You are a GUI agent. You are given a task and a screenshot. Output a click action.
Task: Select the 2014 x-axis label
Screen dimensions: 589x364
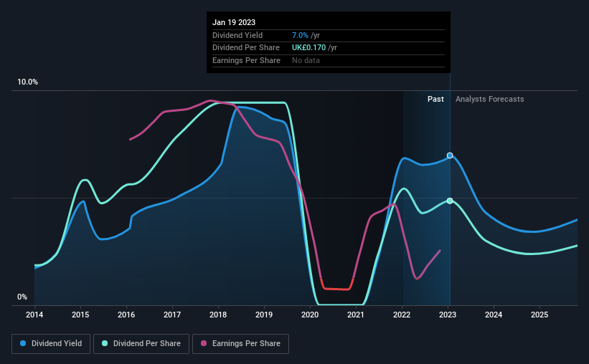[34, 315]
